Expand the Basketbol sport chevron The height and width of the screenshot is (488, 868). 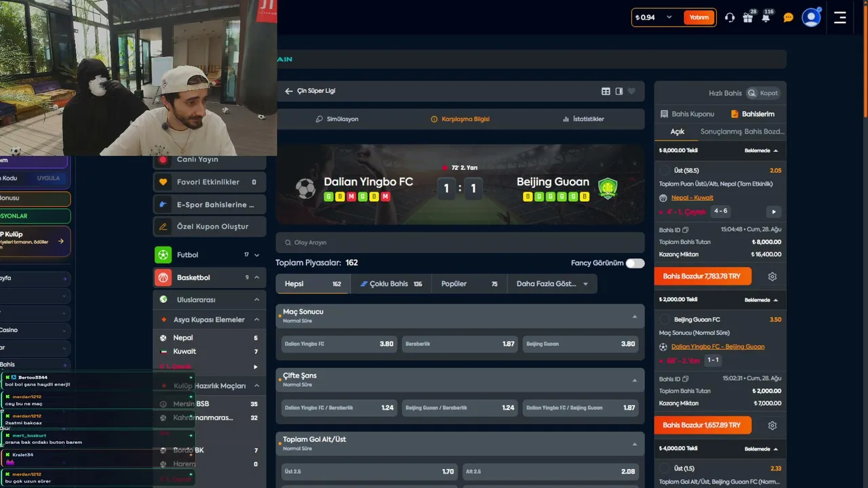[256, 277]
